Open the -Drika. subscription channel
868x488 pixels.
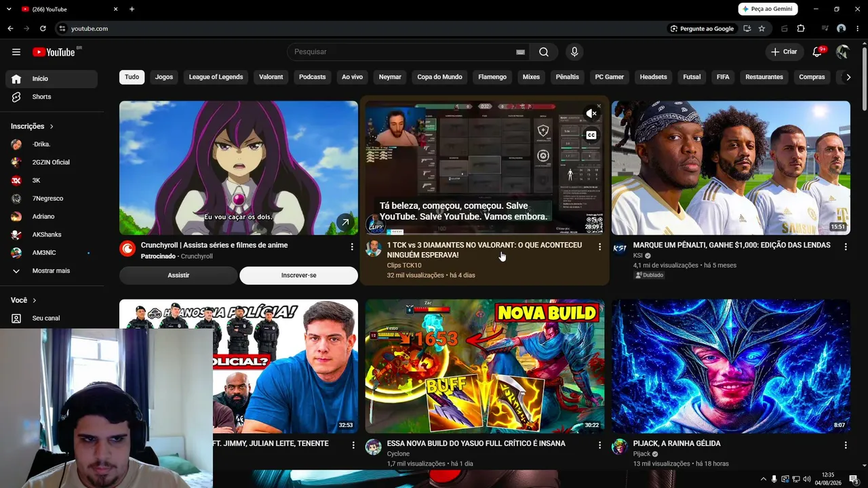(52, 144)
